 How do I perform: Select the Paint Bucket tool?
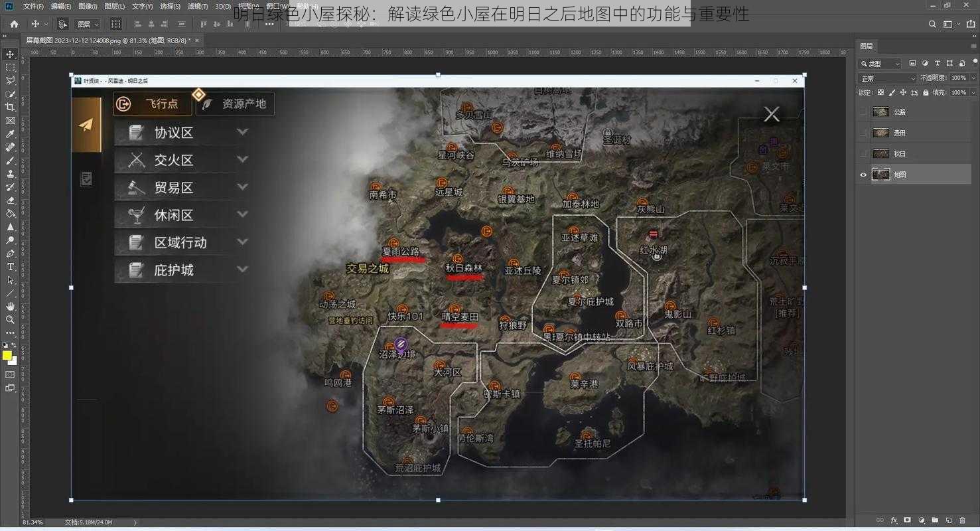[x=10, y=214]
